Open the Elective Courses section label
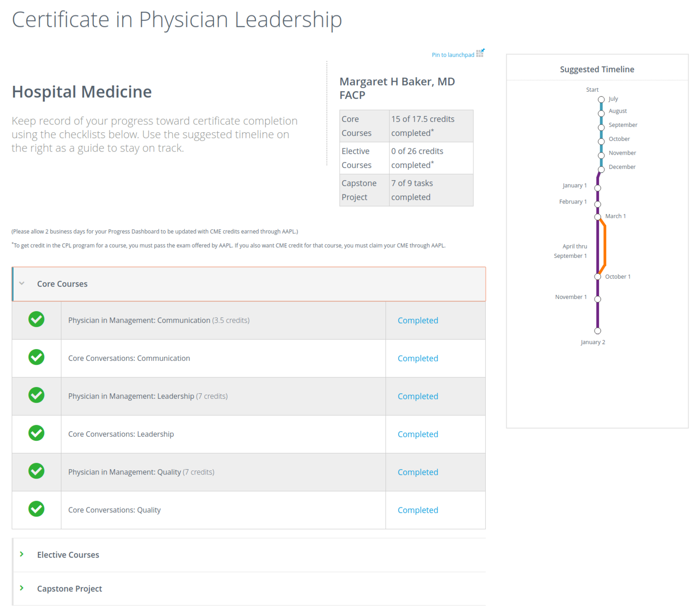 [x=68, y=555]
